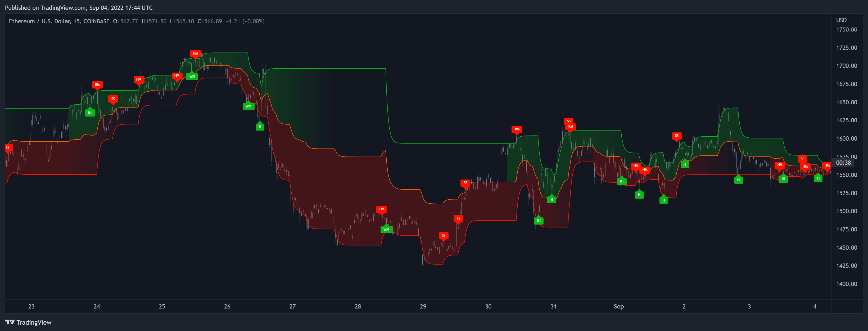
Task: Click the 1650.00 price axis label
Action: [847, 102]
